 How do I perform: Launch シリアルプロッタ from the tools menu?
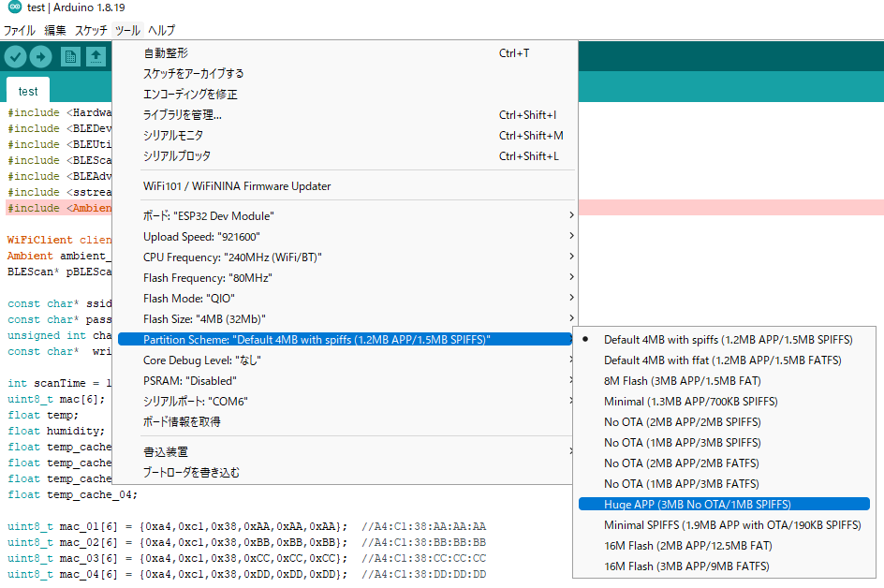point(345,156)
